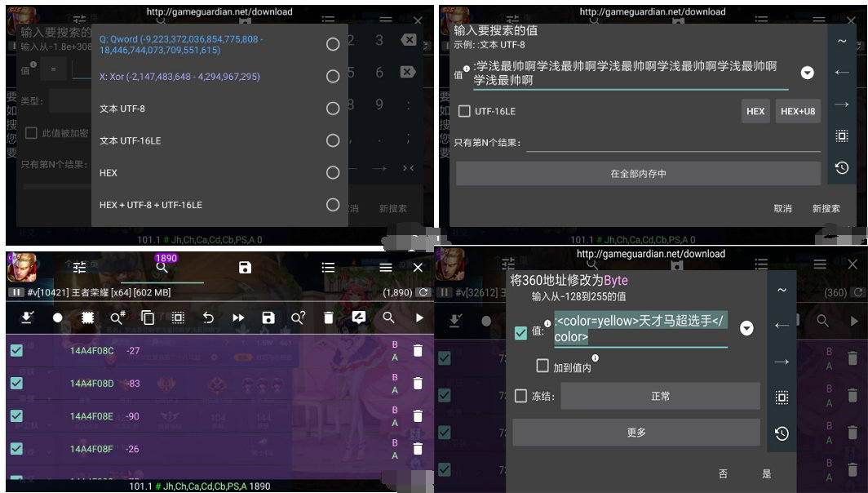Click value -90 in the results list

(x=133, y=416)
